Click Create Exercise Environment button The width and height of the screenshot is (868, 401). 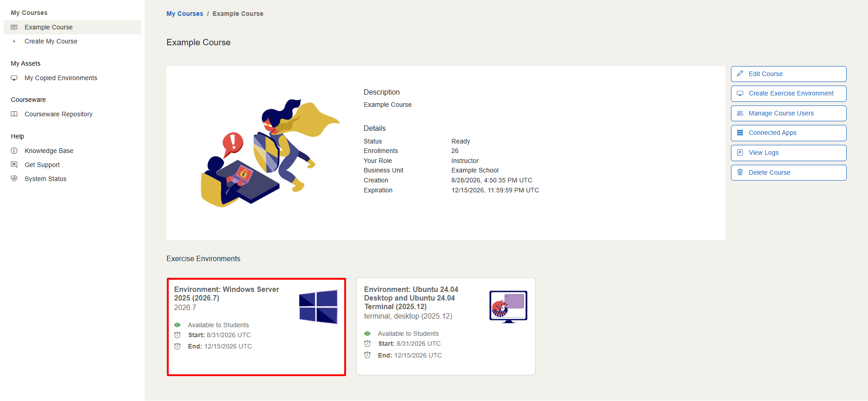coord(788,94)
